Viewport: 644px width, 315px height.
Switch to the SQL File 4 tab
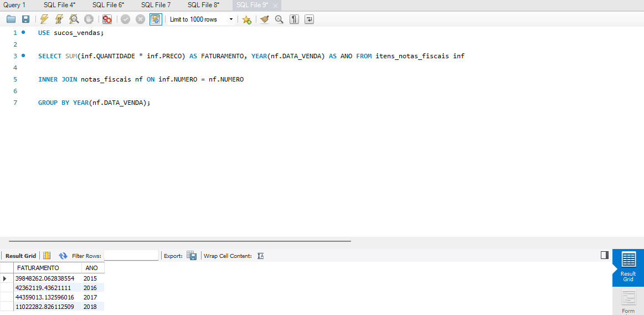(60, 6)
